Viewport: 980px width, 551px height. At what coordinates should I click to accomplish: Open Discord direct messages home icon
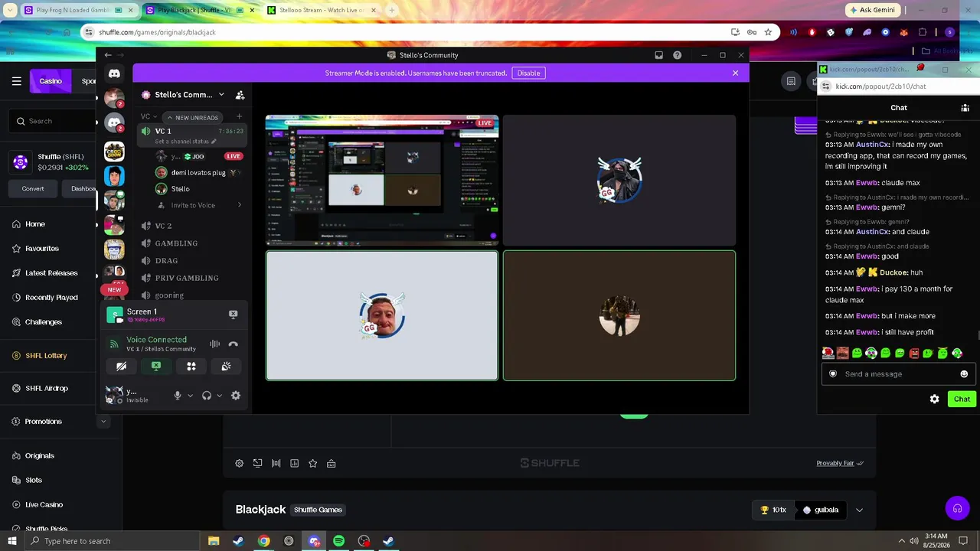pyautogui.click(x=114, y=73)
